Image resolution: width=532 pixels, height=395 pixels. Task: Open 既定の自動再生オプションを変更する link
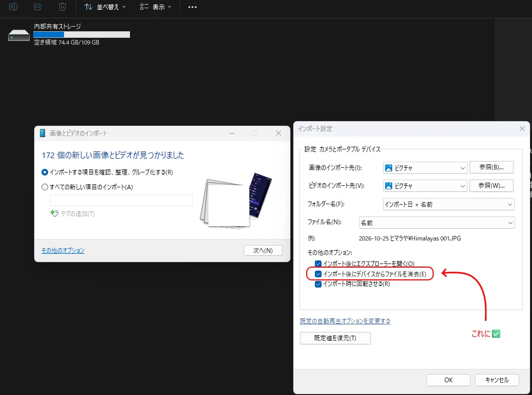(345, 321)
